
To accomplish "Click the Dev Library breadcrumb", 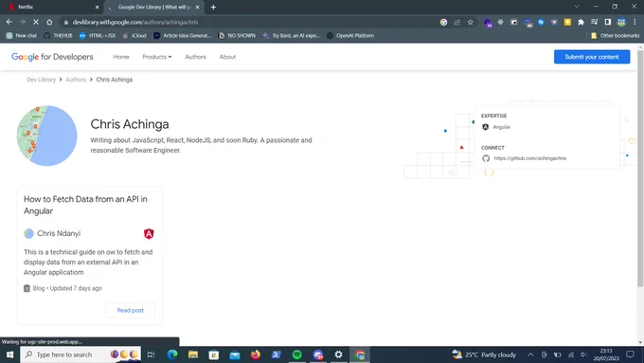I will [41, 80].
